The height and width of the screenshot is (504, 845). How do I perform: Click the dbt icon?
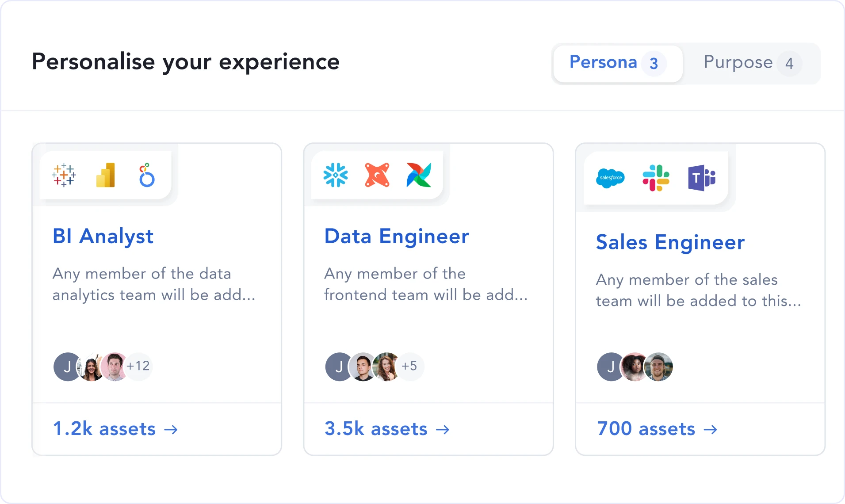377,175
